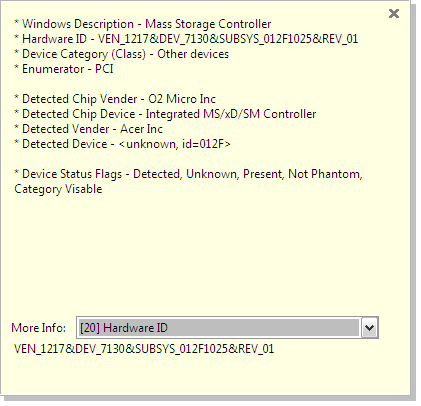Open the [20] Hardware ID combo box
This screenshot has width=421, height=406.
tap(227, 328)
